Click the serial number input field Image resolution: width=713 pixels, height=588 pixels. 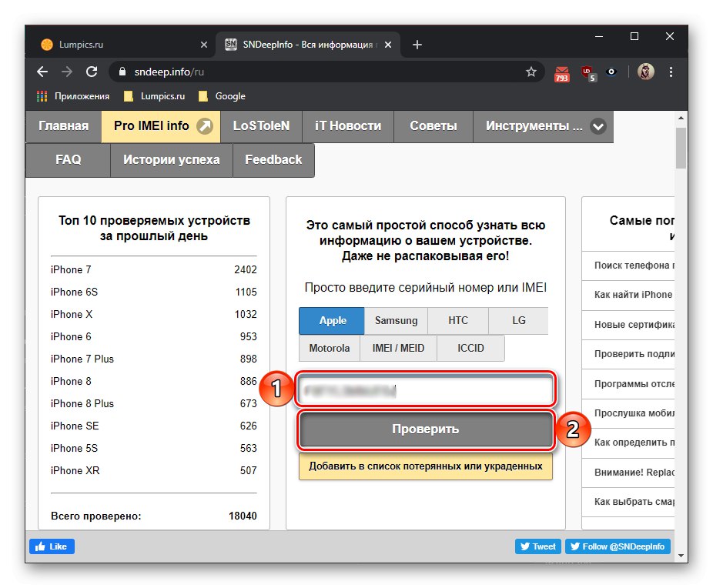pos(425,390)
